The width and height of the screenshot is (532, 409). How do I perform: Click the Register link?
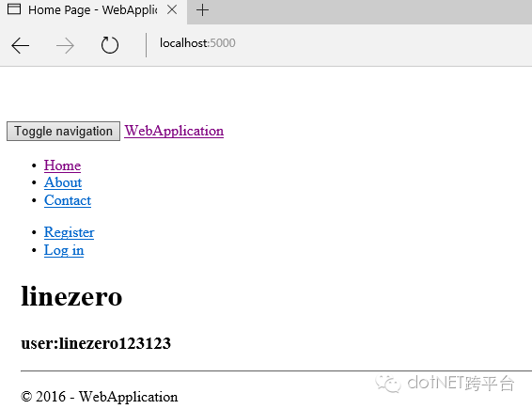tap(69, 232)
